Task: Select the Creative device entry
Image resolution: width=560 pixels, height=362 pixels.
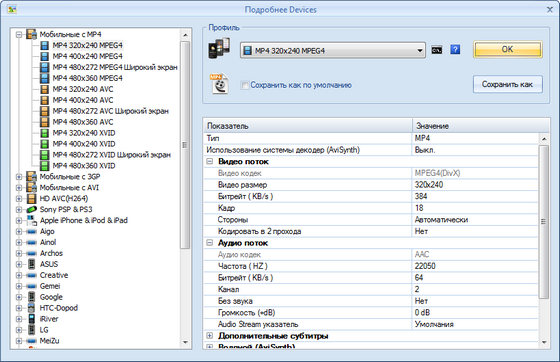Action: 54,275
